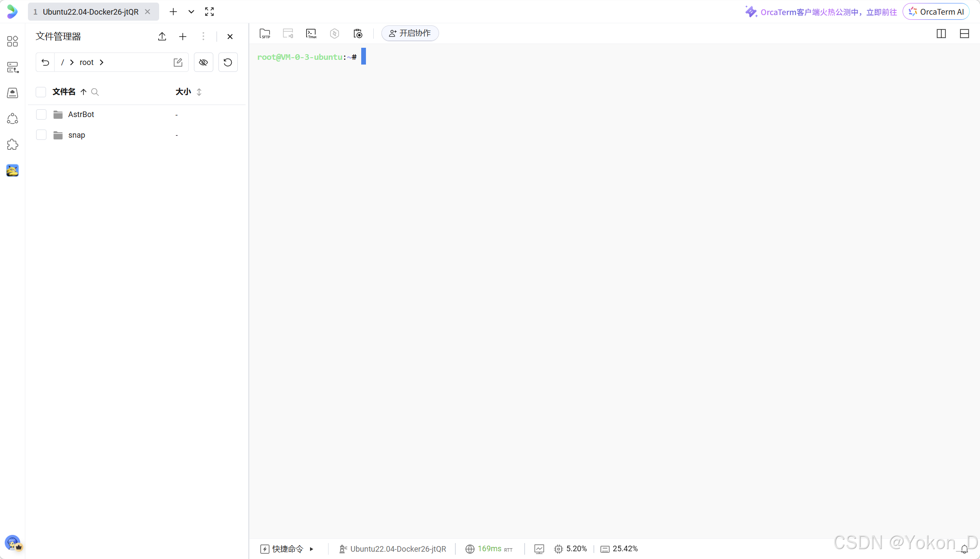Split terminal horizontally with row layout icon

pyautogui.click(x=964, y=34)
